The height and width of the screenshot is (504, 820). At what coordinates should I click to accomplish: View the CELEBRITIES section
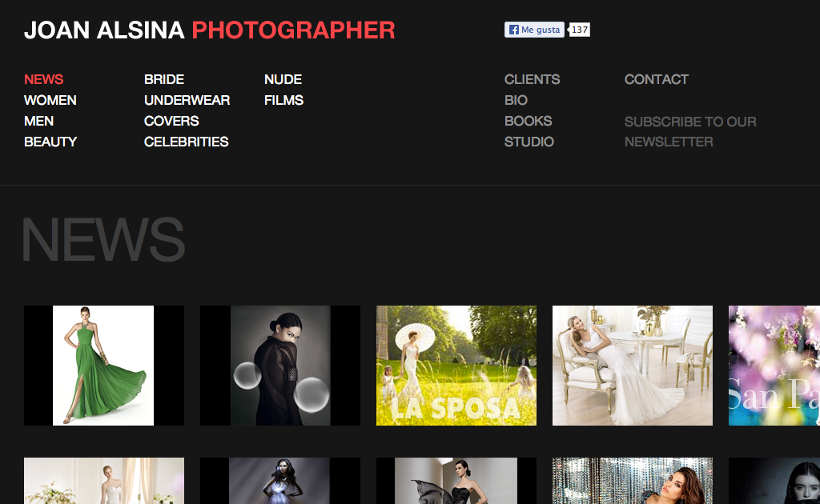coord(186,142)
